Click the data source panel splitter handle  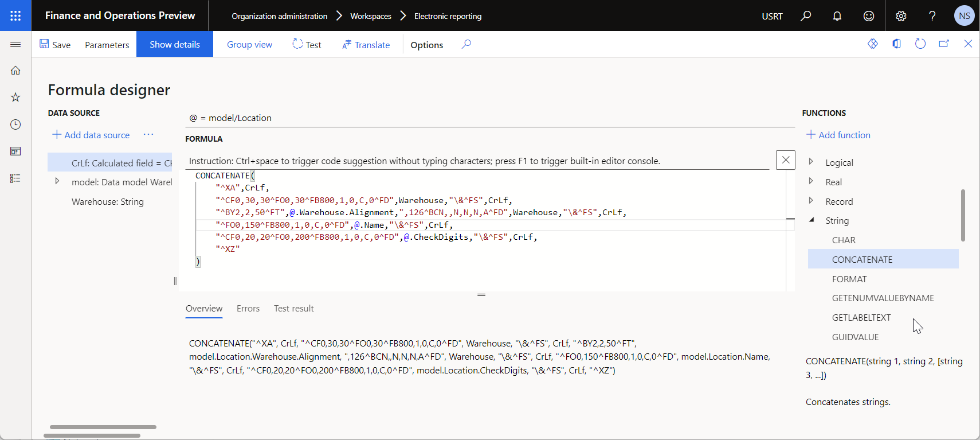[x=175, y=281]
